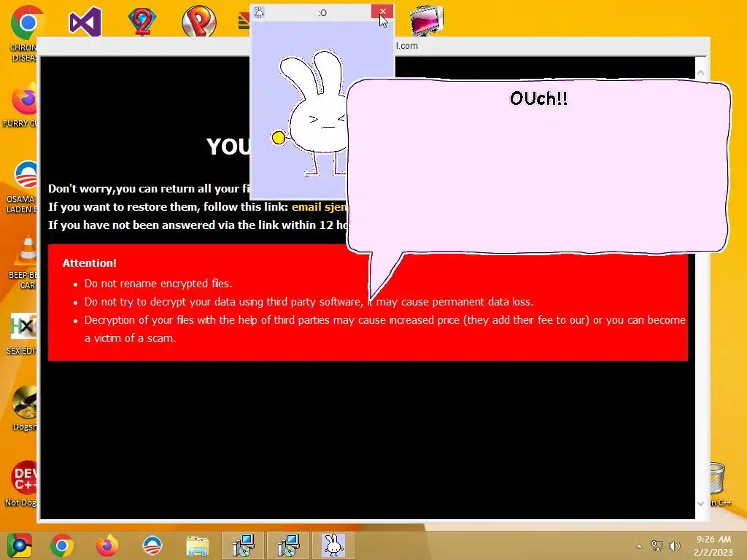Click the bunny icon in the small window title bar
Viewport: 747px width, 560px height.
[259, 12]
